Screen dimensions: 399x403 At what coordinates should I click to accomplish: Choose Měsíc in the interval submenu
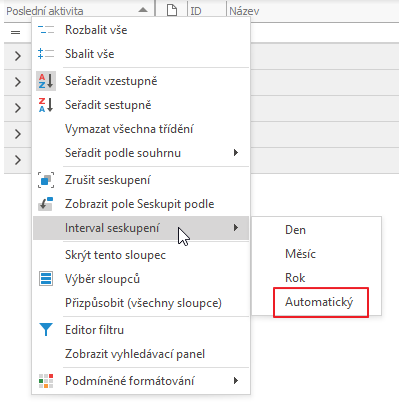pos(300,254)
